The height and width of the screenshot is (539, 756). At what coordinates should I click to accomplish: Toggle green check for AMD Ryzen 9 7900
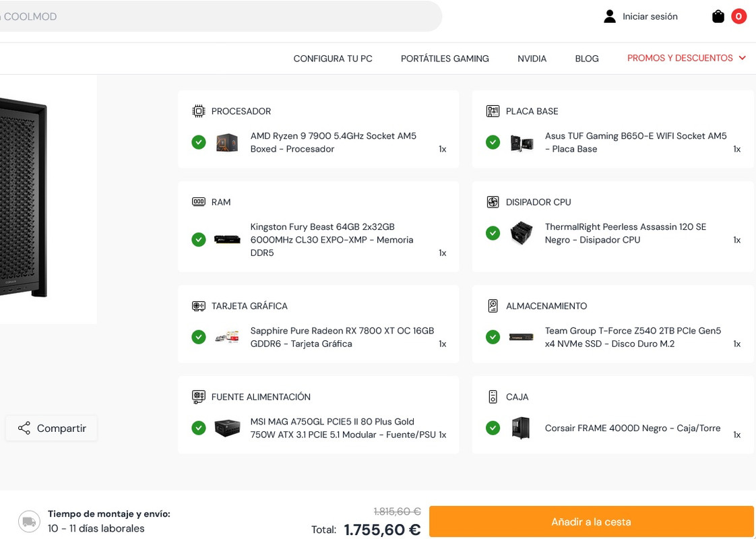(199, 143)
